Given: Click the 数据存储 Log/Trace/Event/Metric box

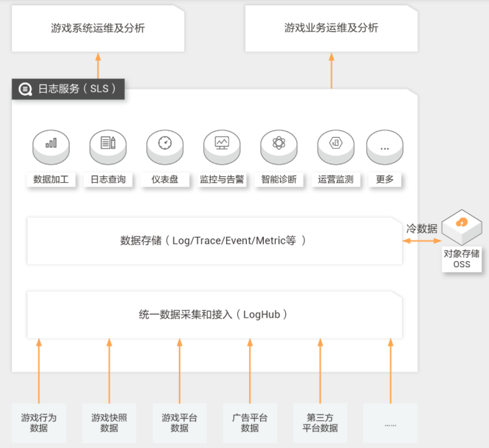Looking at the screenshot, I should (x=214, y=241).
